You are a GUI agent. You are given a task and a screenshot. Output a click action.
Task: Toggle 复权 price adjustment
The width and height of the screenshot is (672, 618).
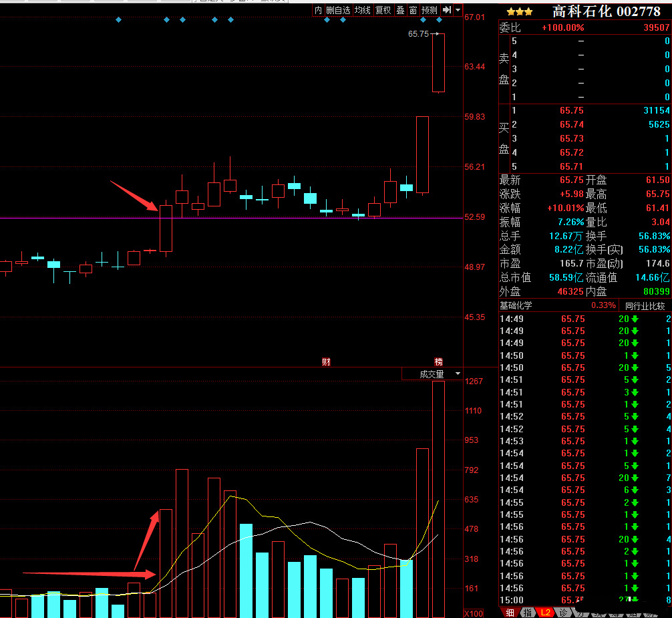coord(383,10)
